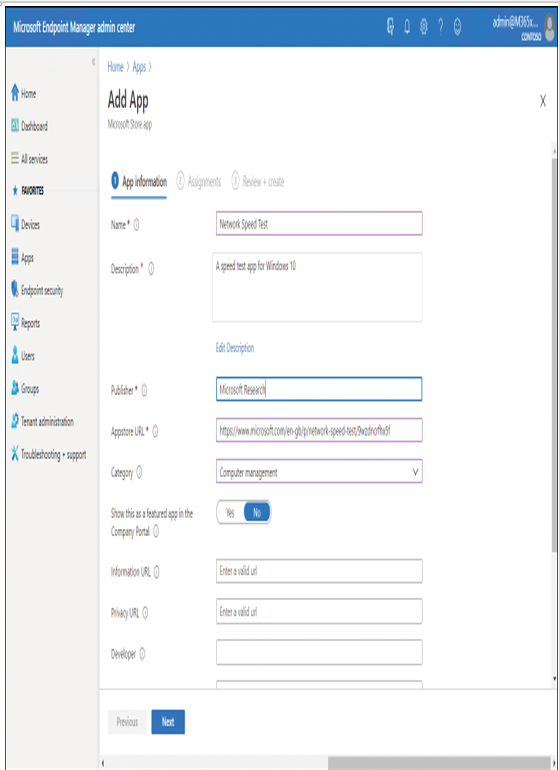This screenshot has width=559, height=770.
Task: Click the Home breadcrumb link
Action: (x=115, y=67)
